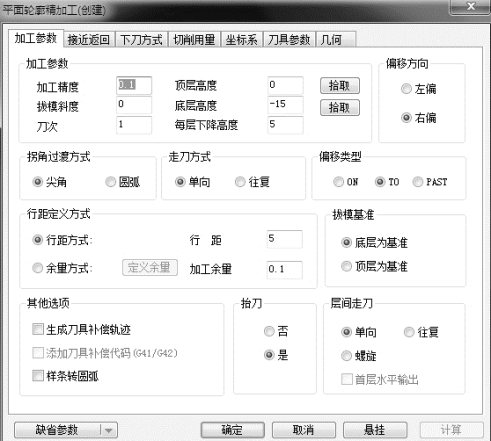
Task: Click the 取消 button
Action: pyautogui.click(x=304, y=430)
